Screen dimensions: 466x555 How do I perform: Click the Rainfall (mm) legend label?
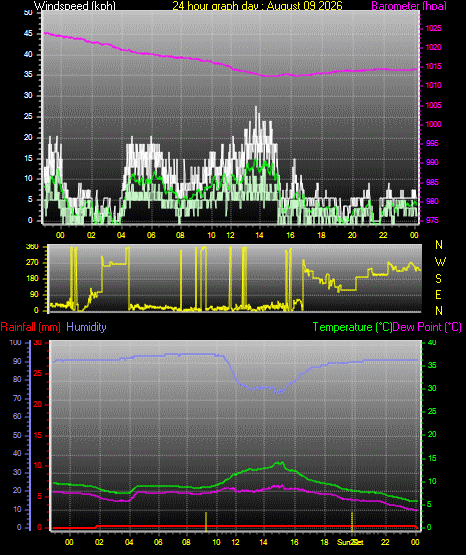pyautogui.click(x=30, y=327)
